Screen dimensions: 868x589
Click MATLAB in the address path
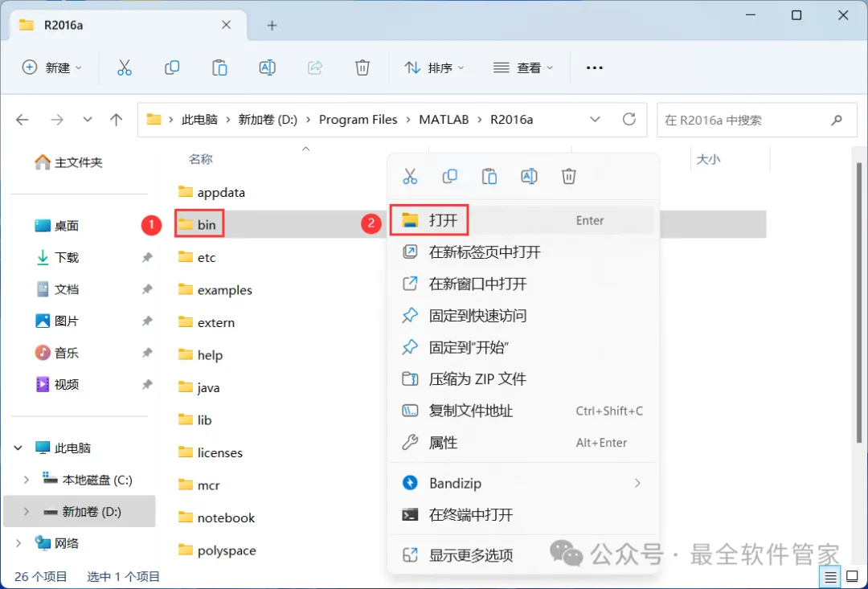coord(444,120)
